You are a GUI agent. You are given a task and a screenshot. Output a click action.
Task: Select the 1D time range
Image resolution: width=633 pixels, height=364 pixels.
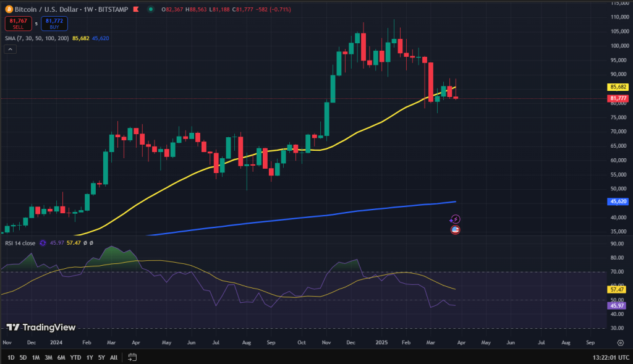pyautogui.click(x=11, y=358)
